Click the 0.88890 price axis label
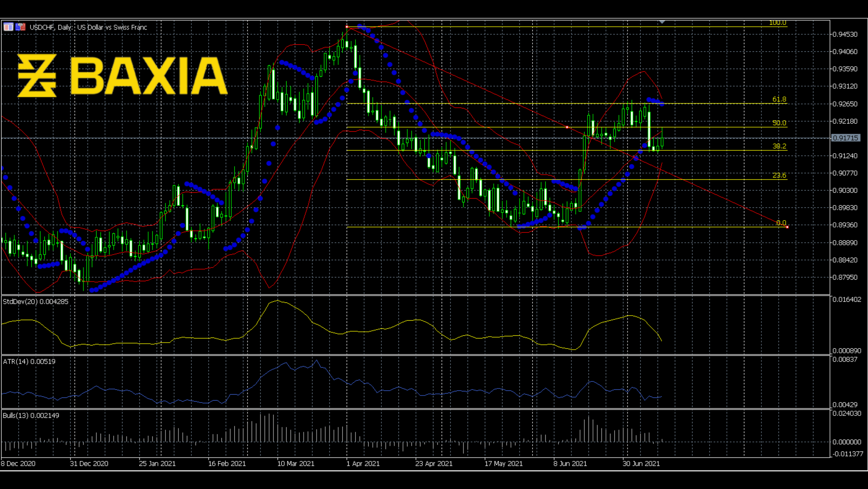 [x=845, y=243]
